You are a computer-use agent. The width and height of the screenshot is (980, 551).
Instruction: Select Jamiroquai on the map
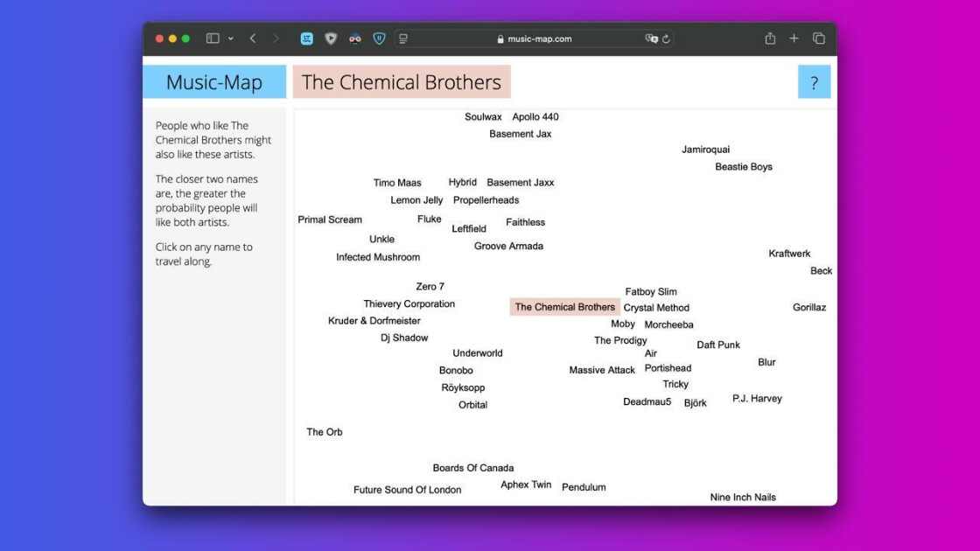[705, 150]
